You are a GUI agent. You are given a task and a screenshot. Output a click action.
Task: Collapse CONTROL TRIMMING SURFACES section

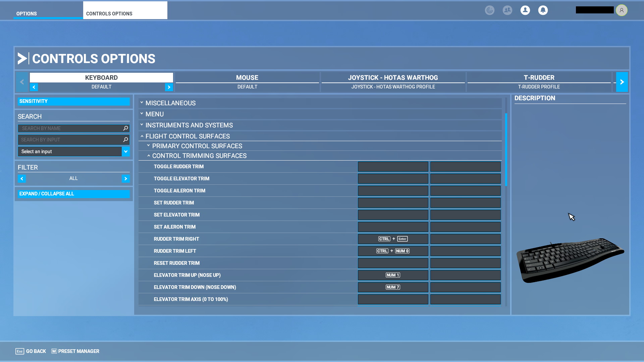tap(149, 155)
